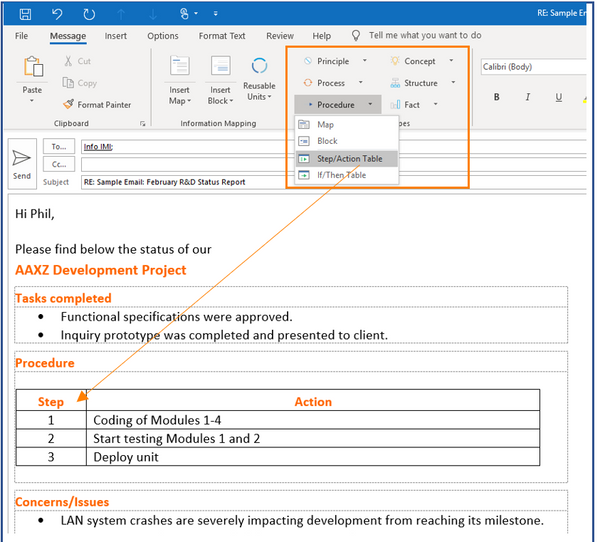Undo the last action
The height and width of the screenshot is (542, 600).
(x=57, y=14)
